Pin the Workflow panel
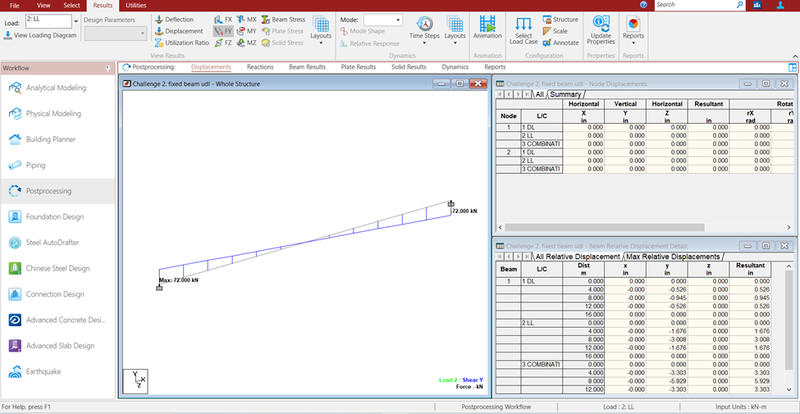 [x=108, y=68]
